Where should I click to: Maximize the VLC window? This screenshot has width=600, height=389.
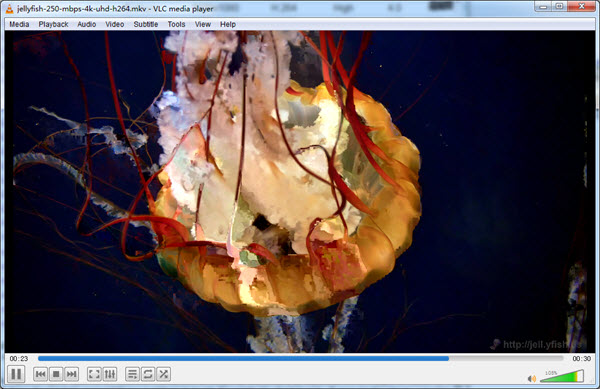click(x=559, y=6)
